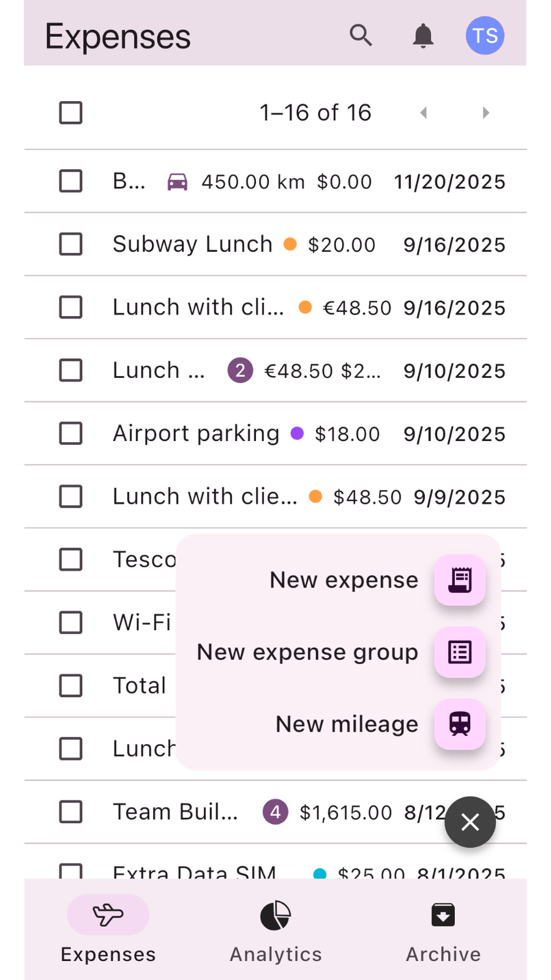Close the floating action menu
This screenshot has height=980, width=551.
[470, 822]
